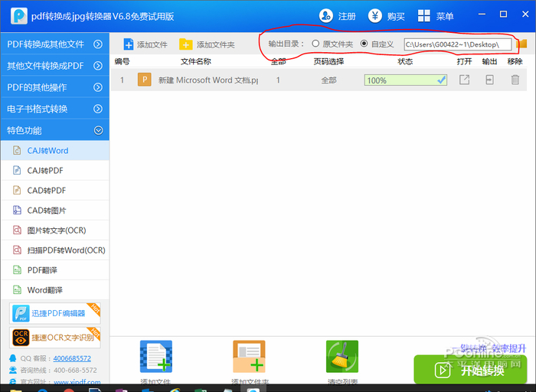Screen dimensions: 536x392
Task: Open the QQ number 4006685572 link
Action: 72,358
